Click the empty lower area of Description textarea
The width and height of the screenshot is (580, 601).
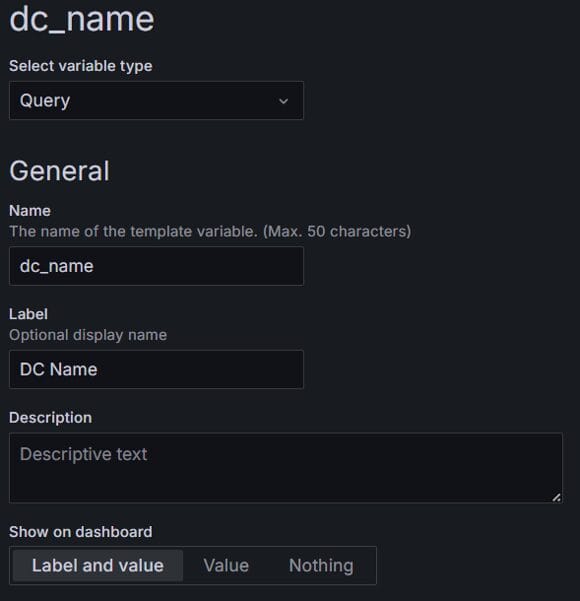pos(286,485)
